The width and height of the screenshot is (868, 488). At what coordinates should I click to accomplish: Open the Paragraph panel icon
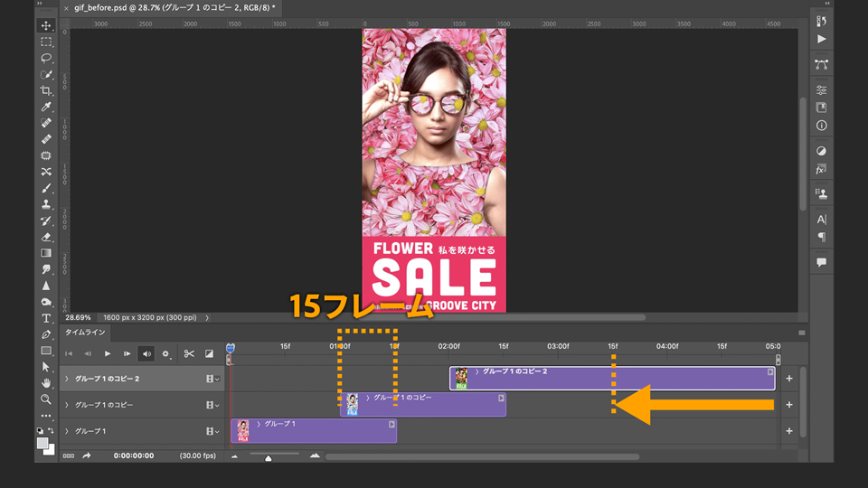click(x=822, y=238)
